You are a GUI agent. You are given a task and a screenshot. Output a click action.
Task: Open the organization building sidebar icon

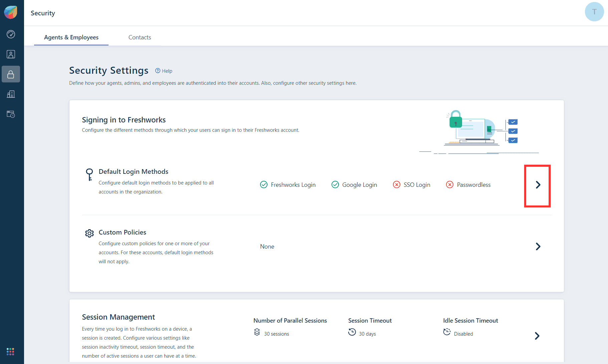click(x=11, y=94)
